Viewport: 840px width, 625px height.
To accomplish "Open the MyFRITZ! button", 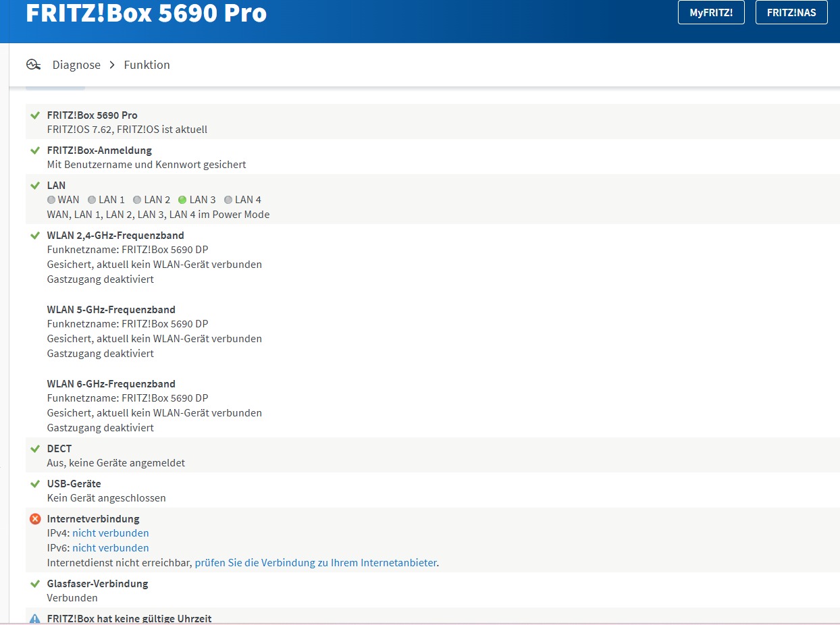I will pyautogui.click(x=711, y=13).
